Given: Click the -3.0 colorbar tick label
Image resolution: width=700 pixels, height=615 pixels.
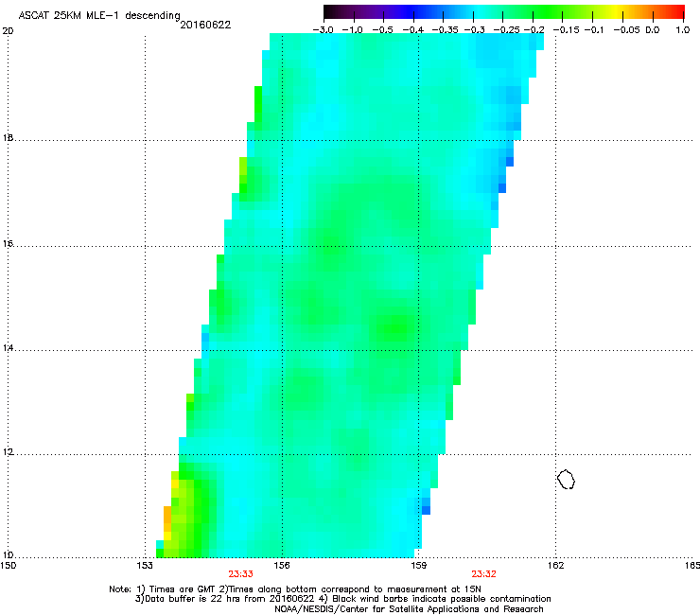Looking at the screenshot, I should pyautogui.click(x=324, y=30).
